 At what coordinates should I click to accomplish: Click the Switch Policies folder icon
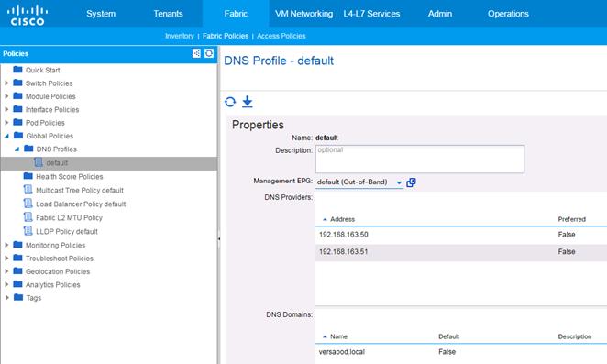(17, 83)
